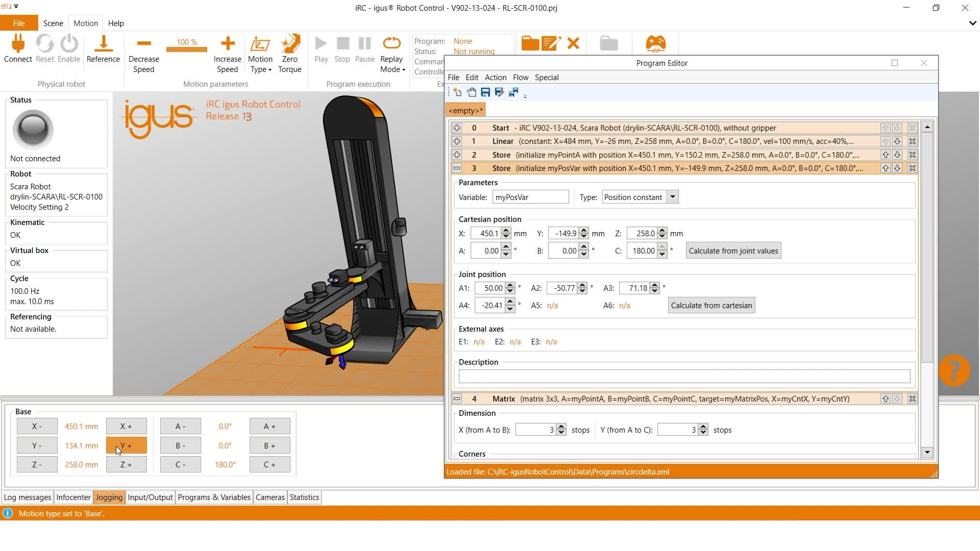Move Store myPointA row 2 up

click(x=886, y=155)
